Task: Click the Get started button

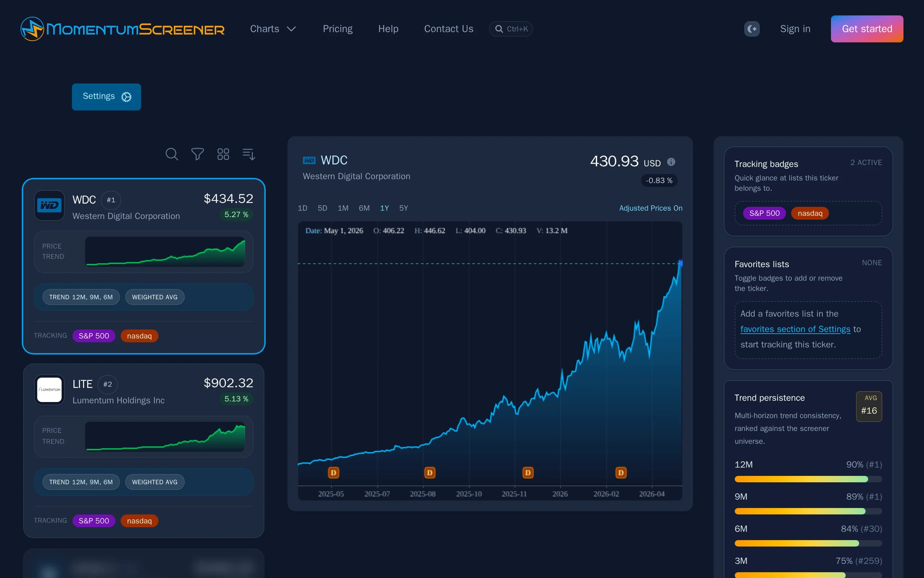Action: [867, 29]
